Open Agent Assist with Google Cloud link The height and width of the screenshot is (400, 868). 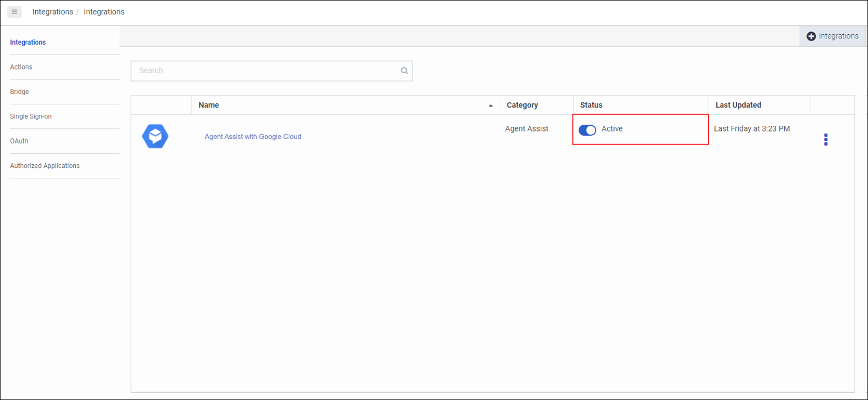253,136
